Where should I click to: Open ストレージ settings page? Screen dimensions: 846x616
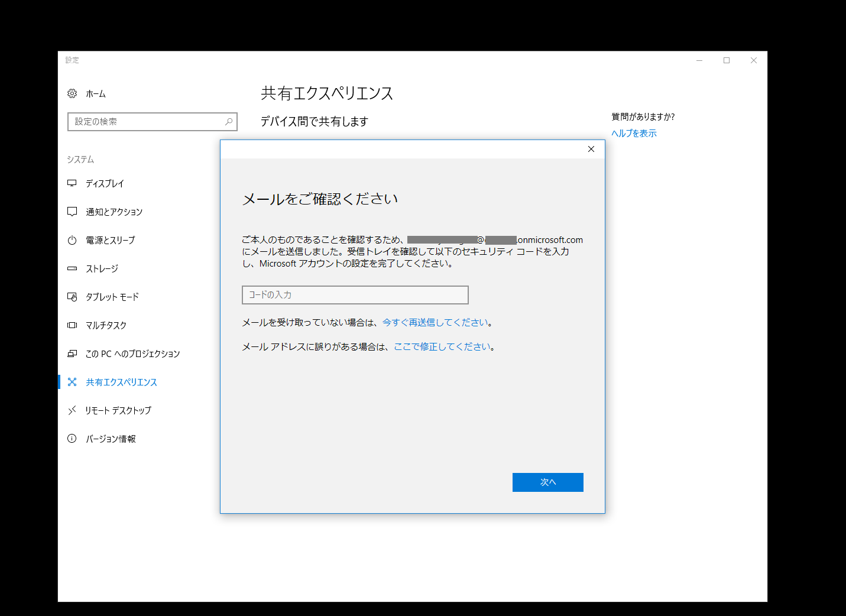(x=102, y=268)
